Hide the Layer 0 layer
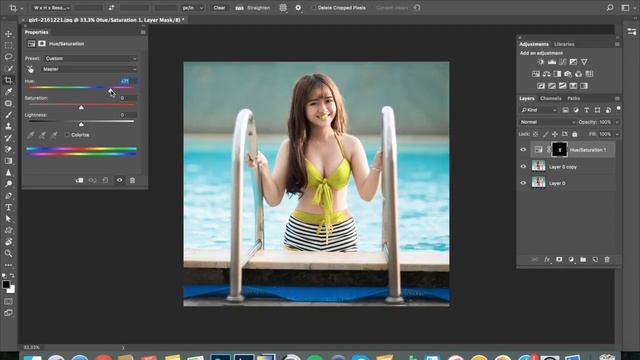Image resolution: width=640 pixels, height=360 pixels. point(523,183)
